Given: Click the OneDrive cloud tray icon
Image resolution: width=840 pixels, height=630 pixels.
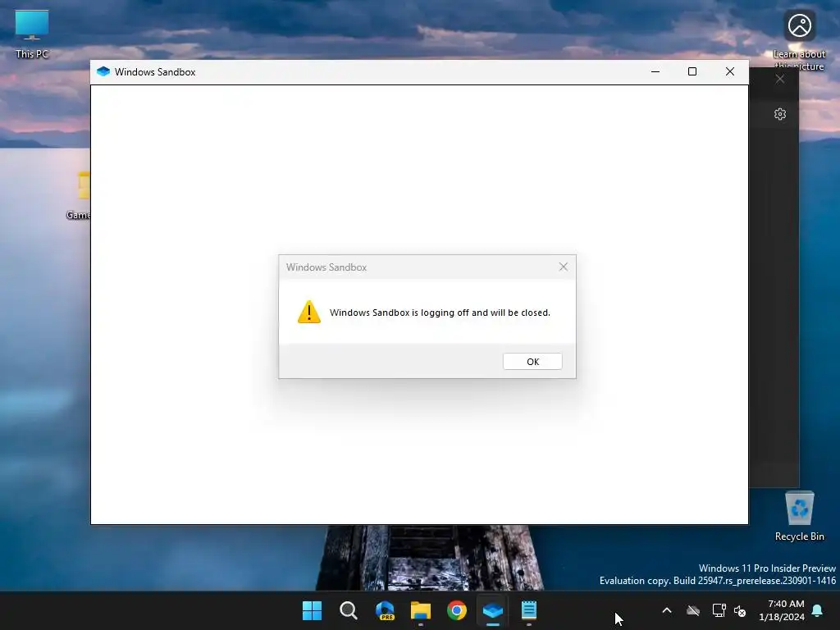Looking at the screenshot, I should point(693,610).
